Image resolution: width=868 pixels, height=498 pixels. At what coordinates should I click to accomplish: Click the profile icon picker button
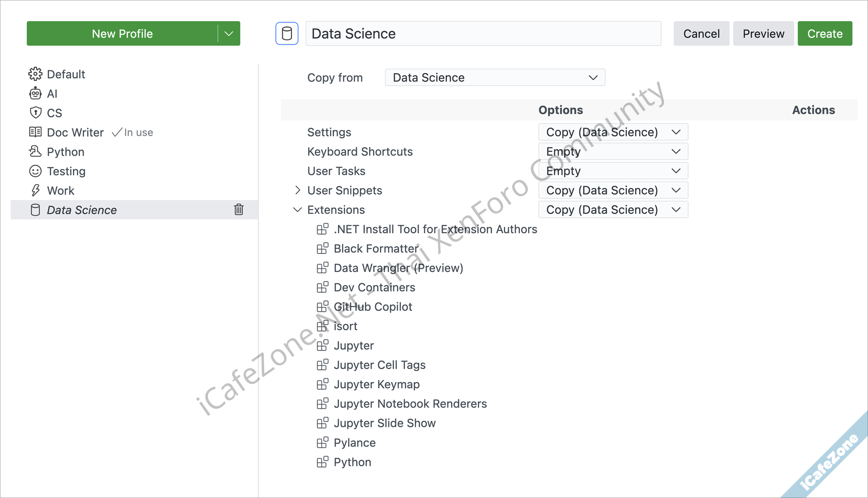[287, 33]
